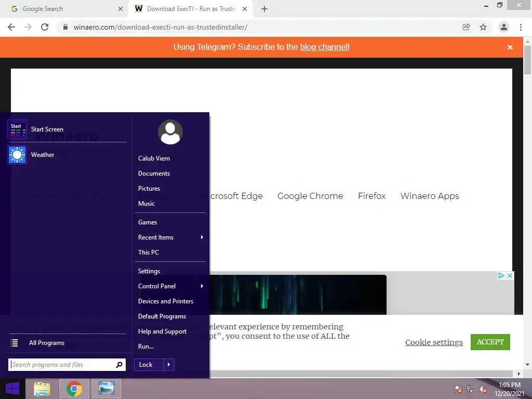This screenshot has height=399, width=532.
Task: Open the power options arrow beside Lock
Action: click(169, 365)
